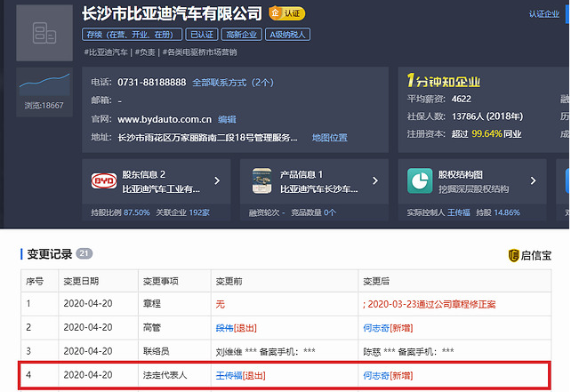This screenshot has width=571, height=392.
Task: Click the company name title 长沙市比亚迪汽车有限公司
Action: 172,14
